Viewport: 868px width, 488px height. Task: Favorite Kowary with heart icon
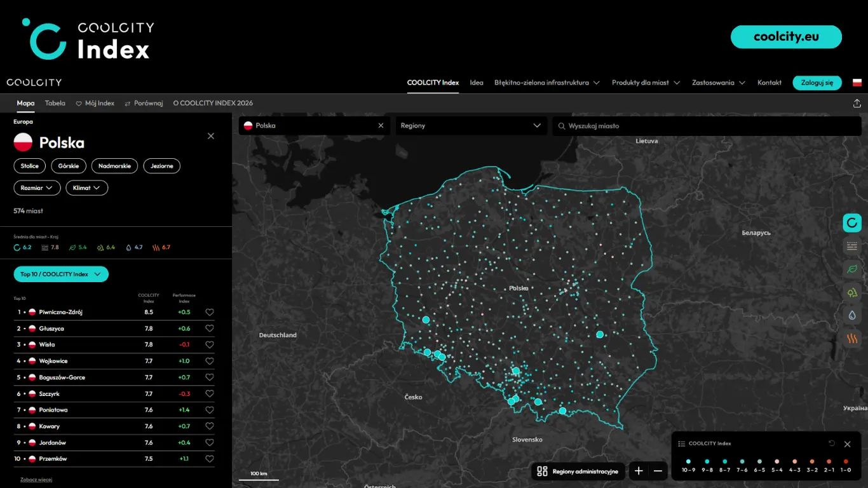[x=210, y=426]
